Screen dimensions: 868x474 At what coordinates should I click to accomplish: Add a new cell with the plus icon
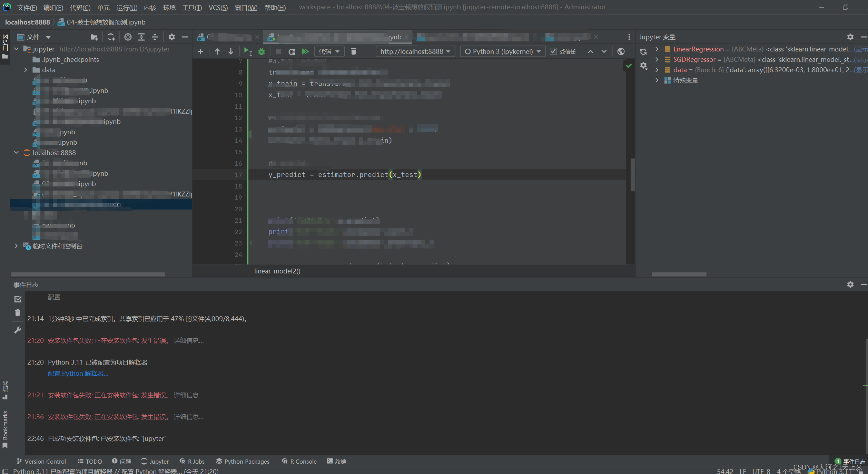(x=200, y=51)
